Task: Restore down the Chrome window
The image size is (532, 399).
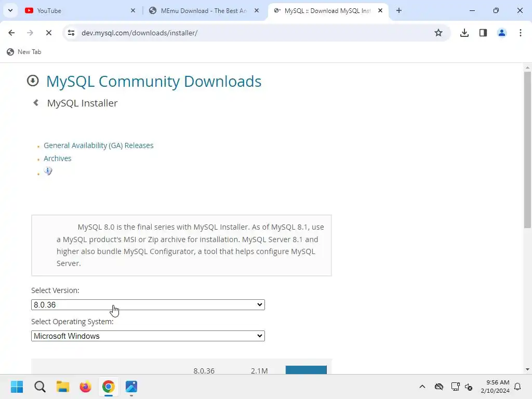Action: (x=496, y=10)
